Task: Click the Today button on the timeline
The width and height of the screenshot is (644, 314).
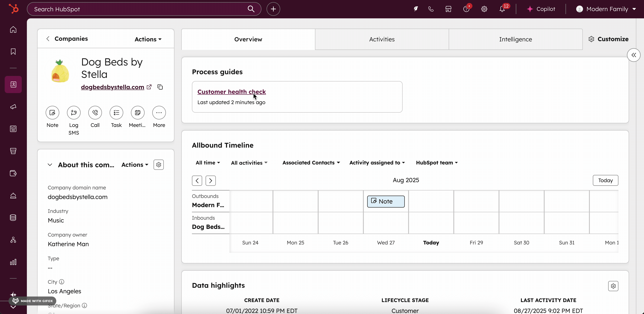Action: [605, 180]
